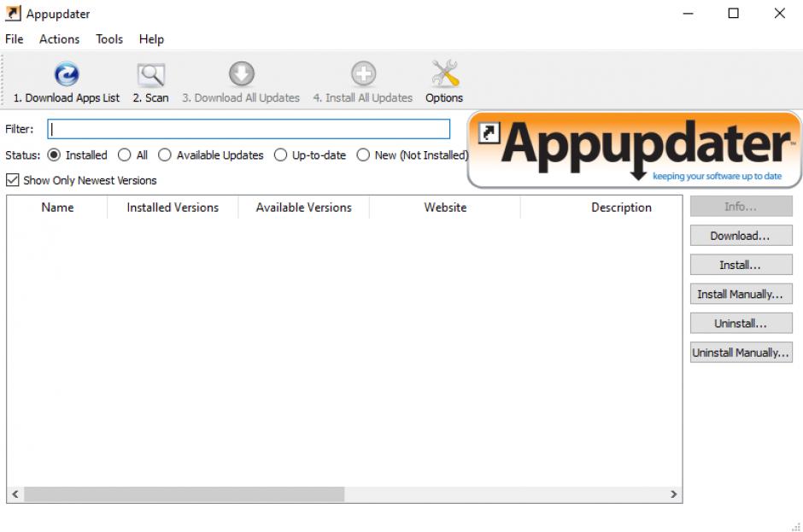Select the Installed status radio button
This screenshot has width=803, height=532.
(54, 155)
